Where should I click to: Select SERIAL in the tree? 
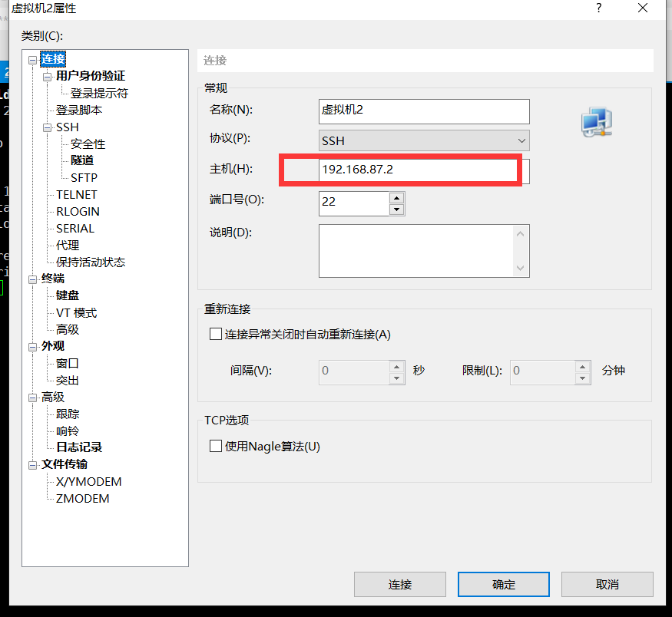[x=75, y=229]
